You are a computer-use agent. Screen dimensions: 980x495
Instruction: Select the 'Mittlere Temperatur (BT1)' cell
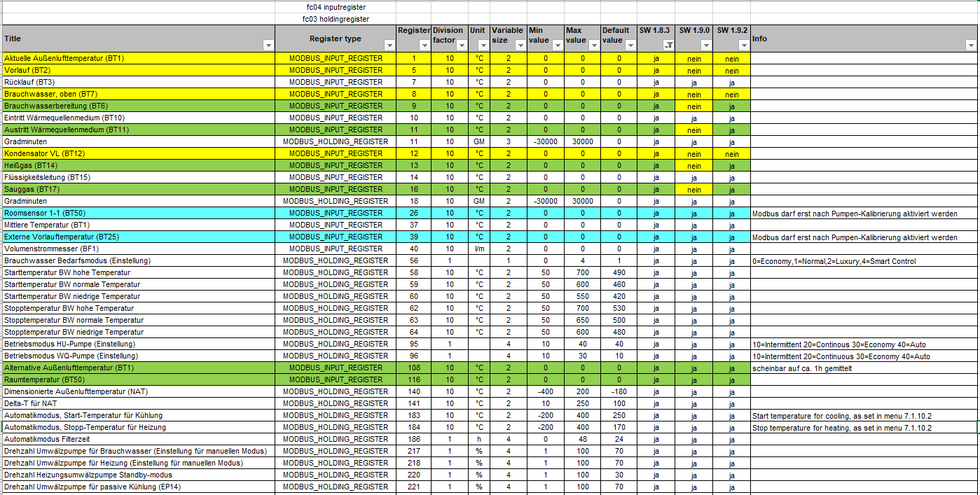tap(138, 225)
